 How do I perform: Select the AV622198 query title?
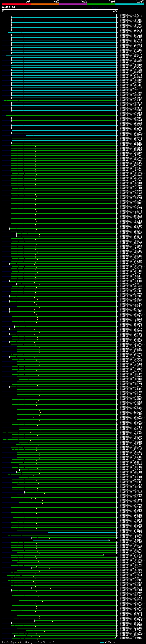pos(8,7)
